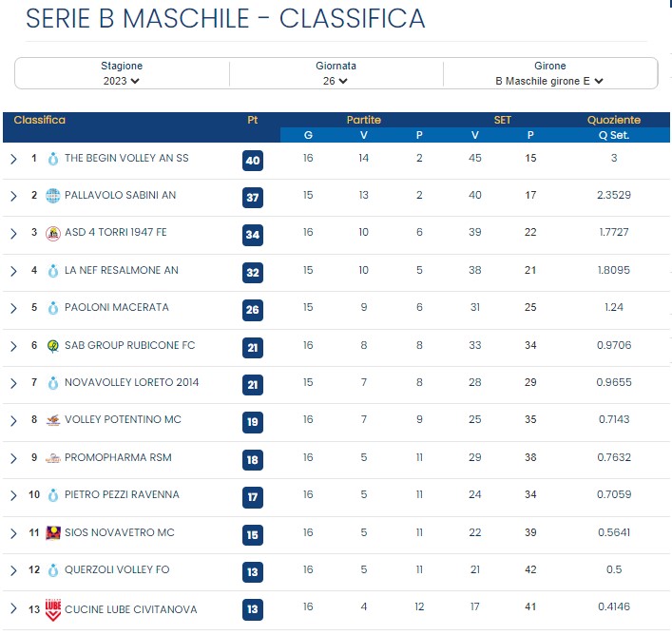The image size is (672, 635).
Task: Click the Cucine Lube Civitanova logo
Action: [53, 609]
